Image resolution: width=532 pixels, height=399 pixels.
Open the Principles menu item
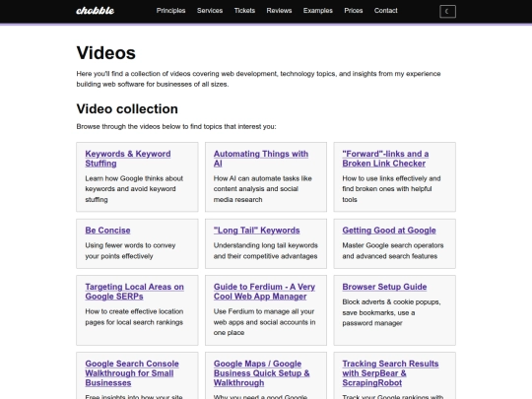(x=170, y=11)
